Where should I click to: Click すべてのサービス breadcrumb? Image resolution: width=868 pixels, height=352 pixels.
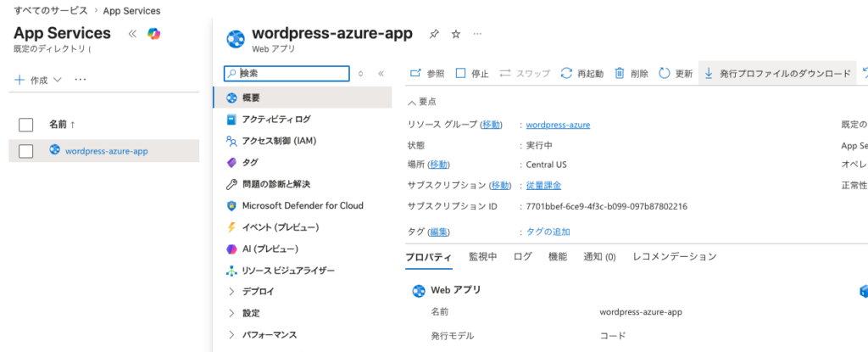tap(50, 10)
